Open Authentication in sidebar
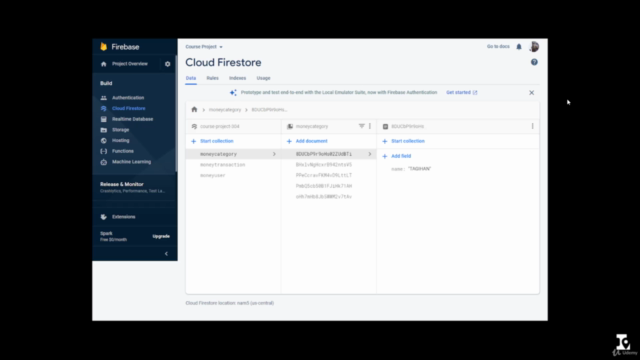This screenshot has height=360, width=640. coord(128,98)
